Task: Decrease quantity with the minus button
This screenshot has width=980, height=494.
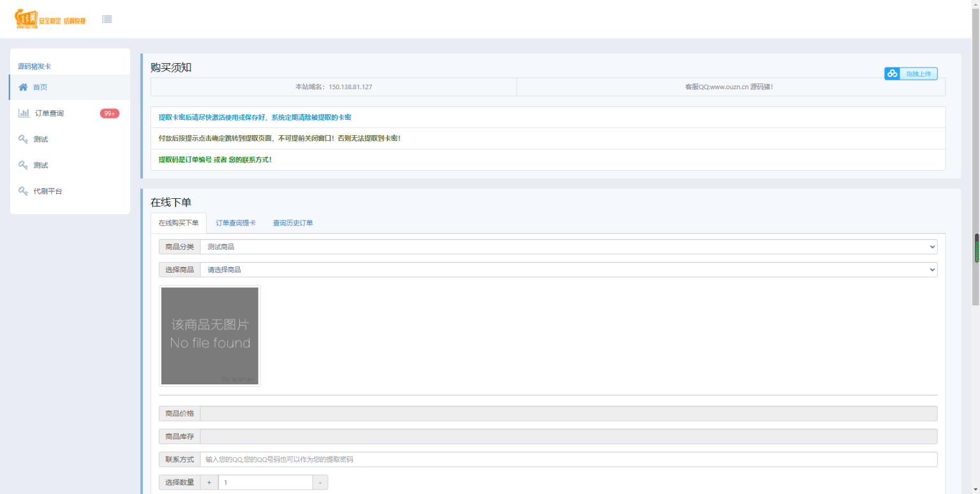Action: click(x=320, y=483)
